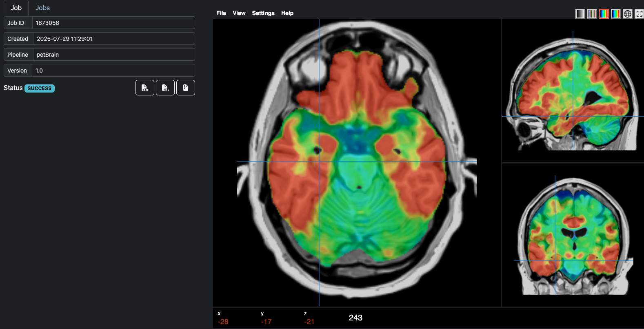Screen dimensions: 644x329
Task: Click the wireframe globe icon
Action: [628, 14]
